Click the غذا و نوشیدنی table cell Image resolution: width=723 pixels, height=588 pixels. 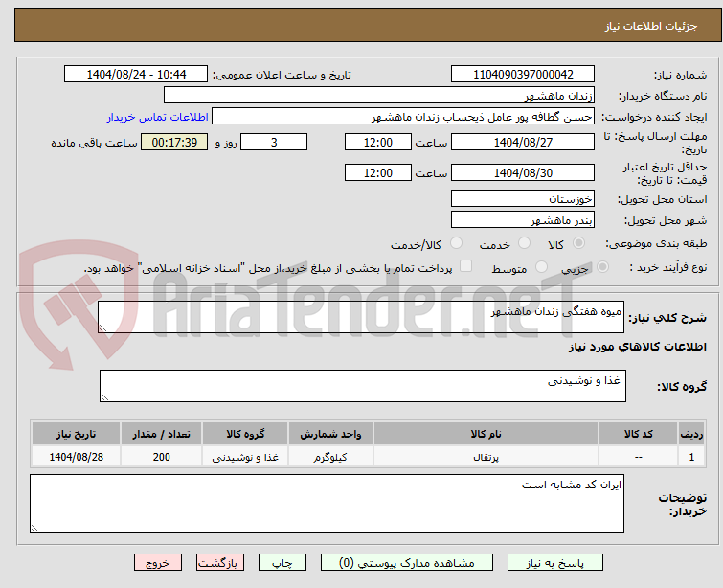[x=245, y=457]
